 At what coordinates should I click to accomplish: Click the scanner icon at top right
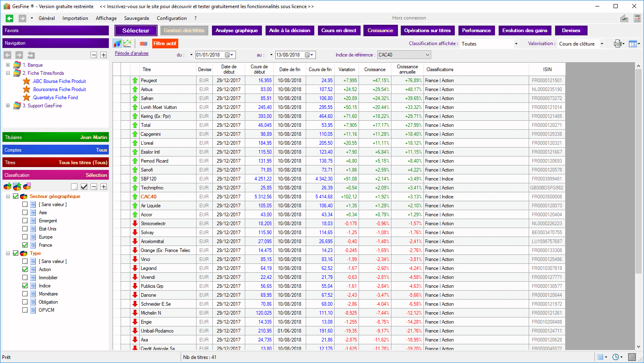(625, 18)
